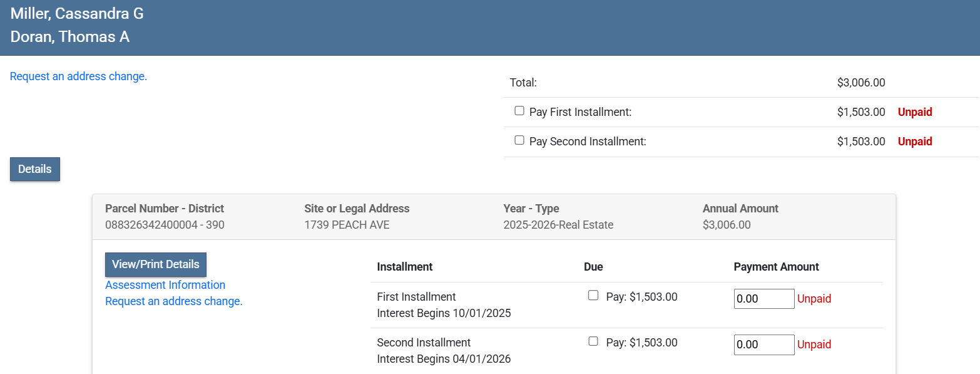This screenshot has width=980, height=374.
Task: Click the Unpaid status beside Pay First Installment
Action: 914,112
